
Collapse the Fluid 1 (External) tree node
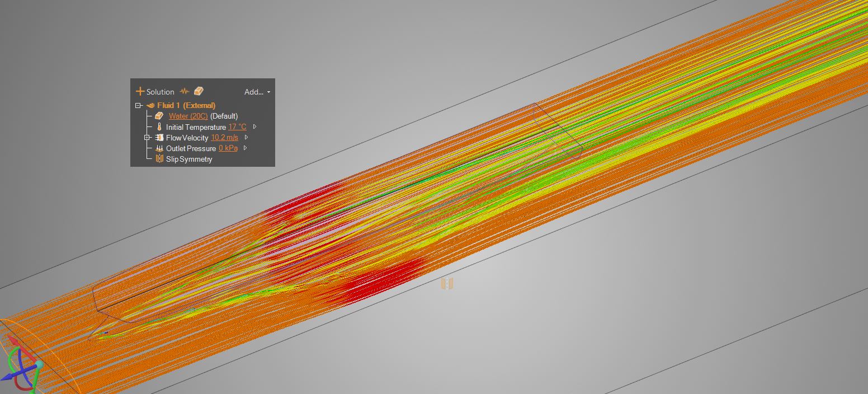[138, 105]
